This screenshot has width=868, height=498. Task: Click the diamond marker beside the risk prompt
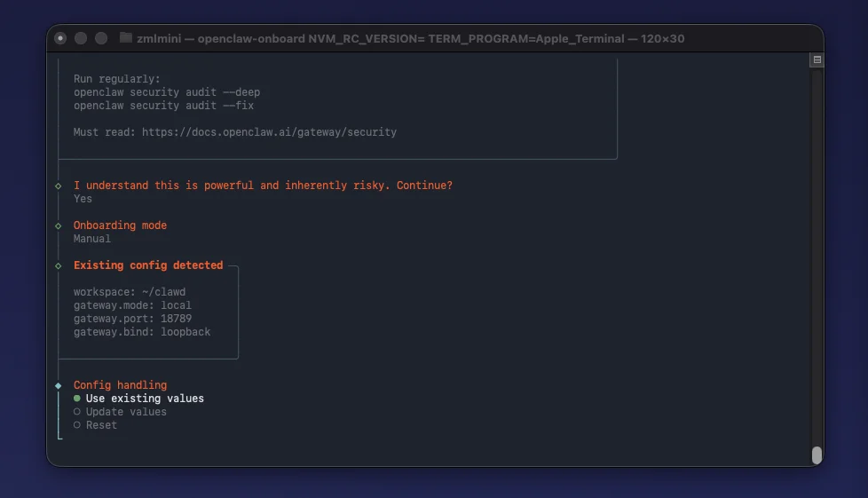(58, 186)
